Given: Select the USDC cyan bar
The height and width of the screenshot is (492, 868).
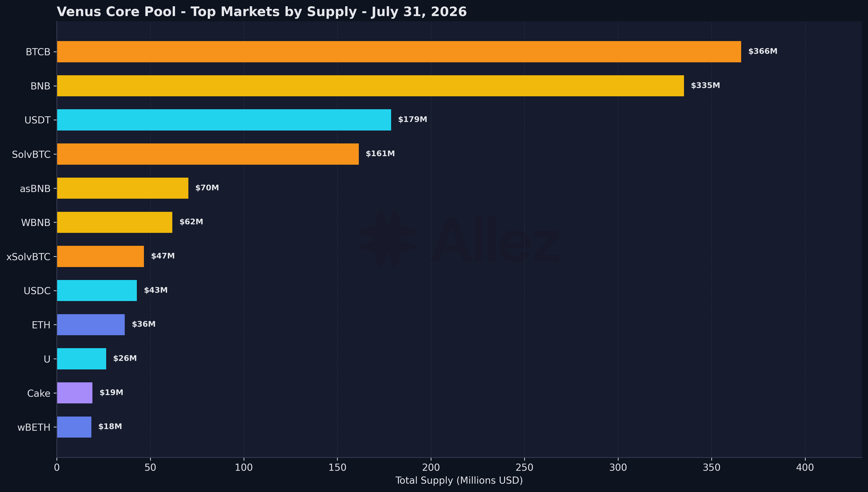Looking at the screenshot, I should click(x=97, y=291).
